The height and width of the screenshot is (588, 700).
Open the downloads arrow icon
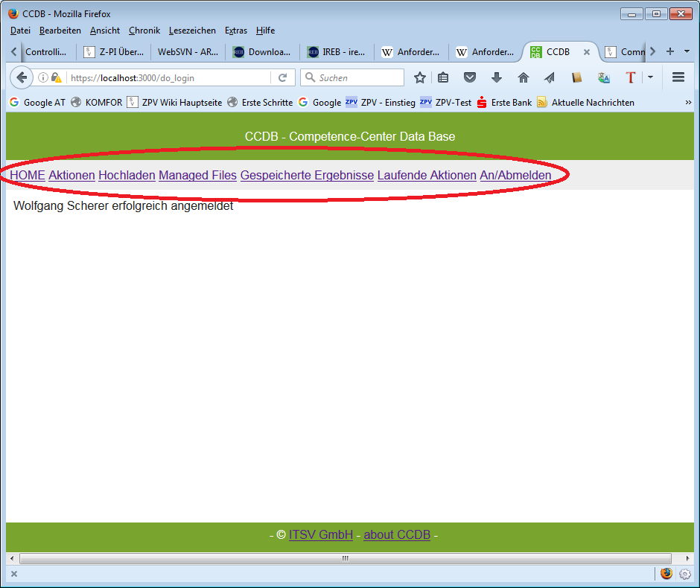pyautogui.click(x=497, y=77)
